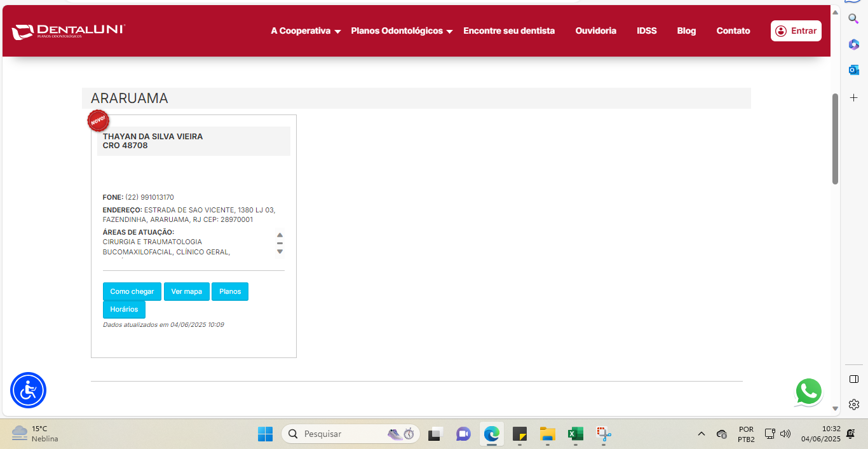
Task: Go to Encontre seu dentista page
Action: pos(509,31)
